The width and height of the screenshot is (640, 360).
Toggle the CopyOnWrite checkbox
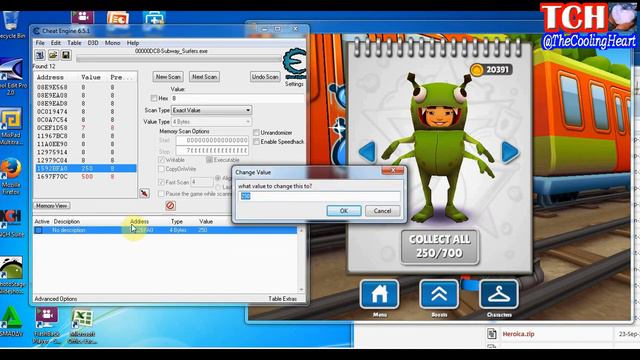161,169
